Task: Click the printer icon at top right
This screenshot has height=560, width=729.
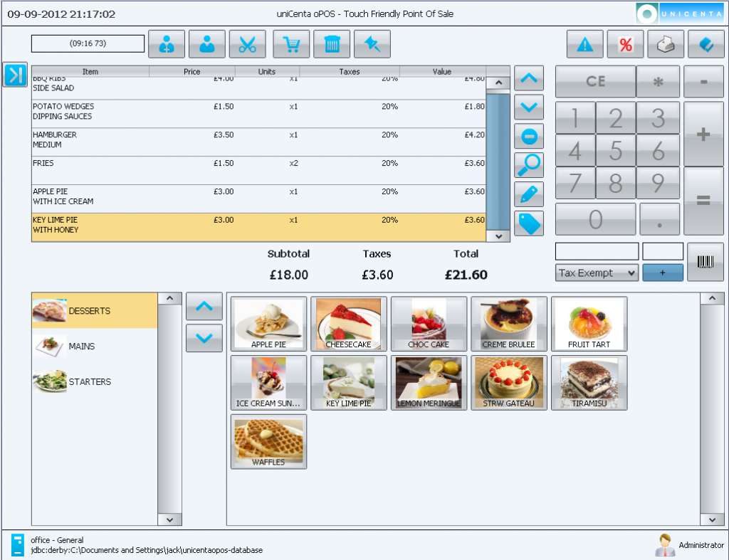Action: click(x=666, y=44)
